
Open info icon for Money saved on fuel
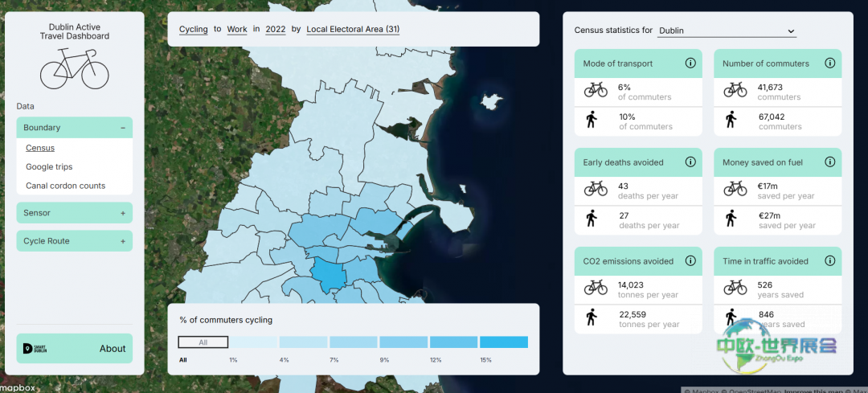[x=829, y=162]
